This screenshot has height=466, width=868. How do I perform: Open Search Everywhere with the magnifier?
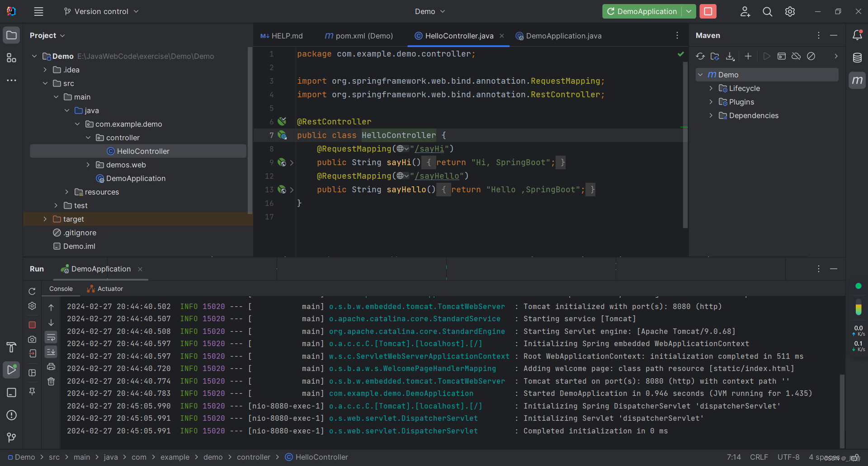[767, 11]
